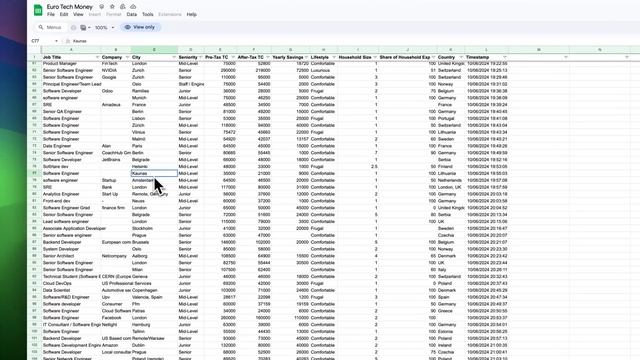Viewport: 640px width, 360px height.
Task: Click the Data Scientist job title cell
Action: pos(71,290)
